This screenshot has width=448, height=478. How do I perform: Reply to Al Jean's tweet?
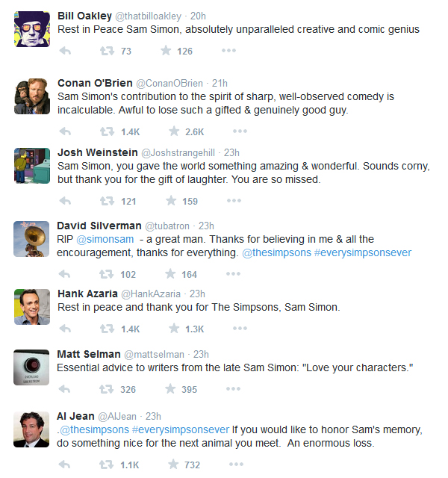[65, 465]
